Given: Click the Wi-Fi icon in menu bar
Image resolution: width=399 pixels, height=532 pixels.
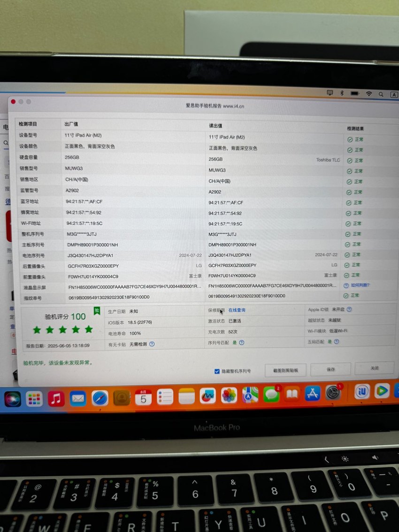Looking at the screenshot, I should (x=369, y=94).
